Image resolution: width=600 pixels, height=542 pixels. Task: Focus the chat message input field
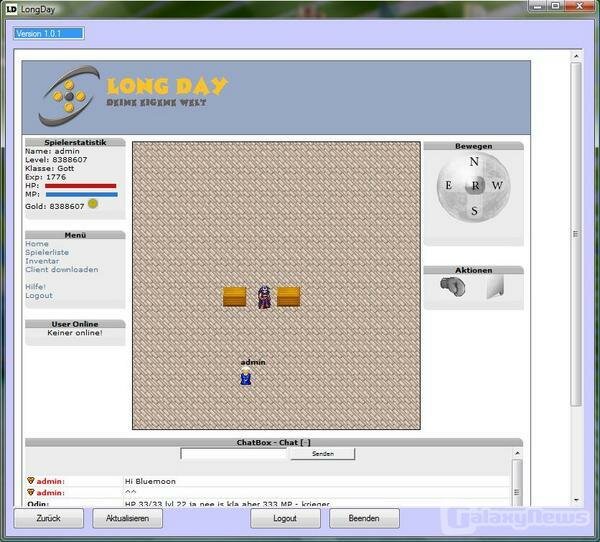[235, 454]
